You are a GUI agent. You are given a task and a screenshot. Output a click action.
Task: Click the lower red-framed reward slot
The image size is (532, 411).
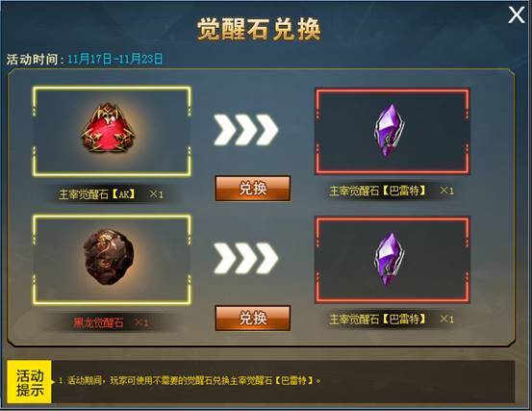pos(393,260)
